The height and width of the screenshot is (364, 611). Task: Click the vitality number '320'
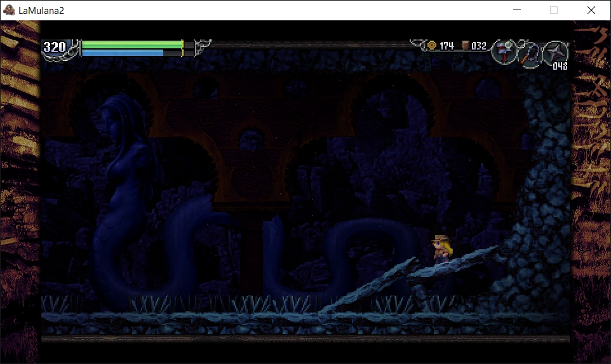pos(55,47)
